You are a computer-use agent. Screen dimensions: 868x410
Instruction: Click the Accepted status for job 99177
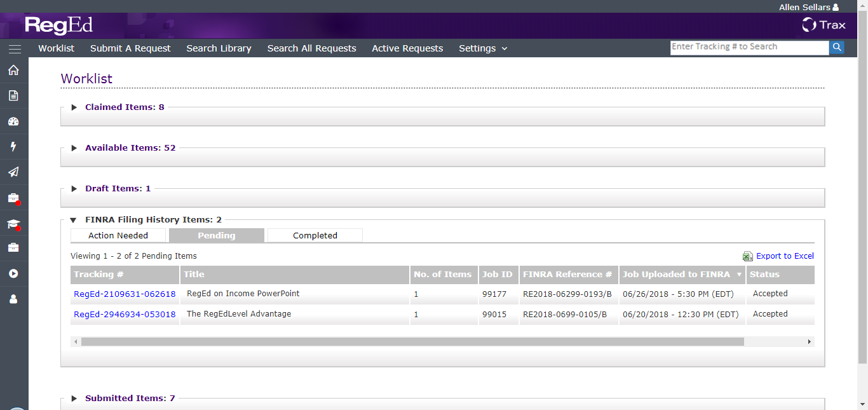770,294
